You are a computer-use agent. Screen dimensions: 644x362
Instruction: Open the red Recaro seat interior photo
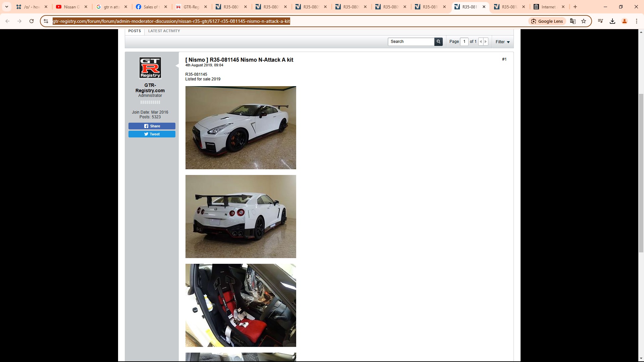(241, 305)
